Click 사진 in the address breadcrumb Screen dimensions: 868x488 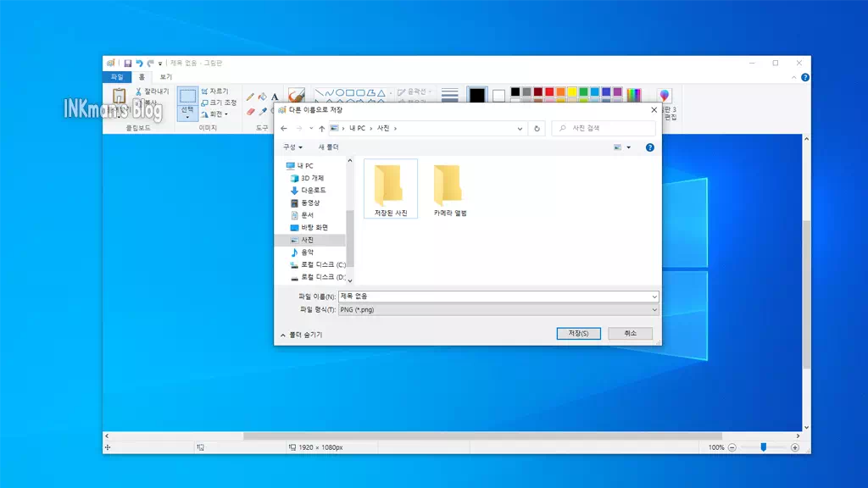[383, 129]
